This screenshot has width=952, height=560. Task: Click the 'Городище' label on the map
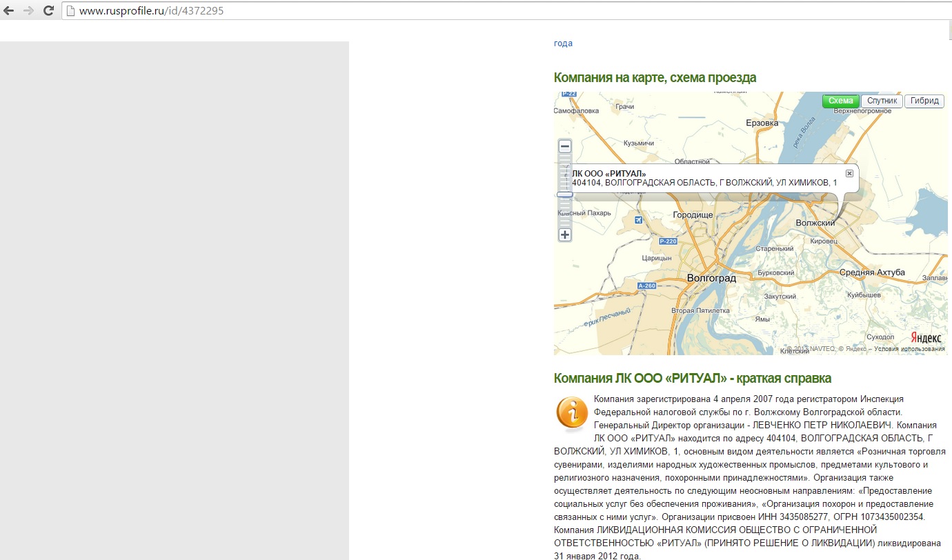click(693, 215)
